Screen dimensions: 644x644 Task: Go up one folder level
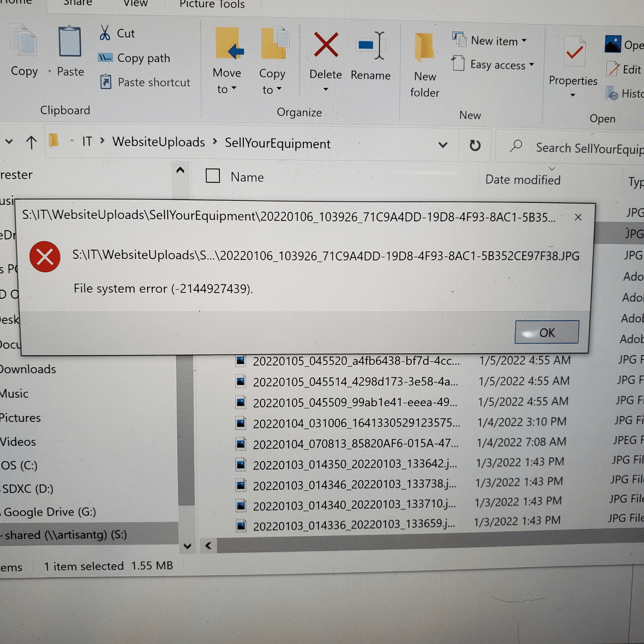32,142
